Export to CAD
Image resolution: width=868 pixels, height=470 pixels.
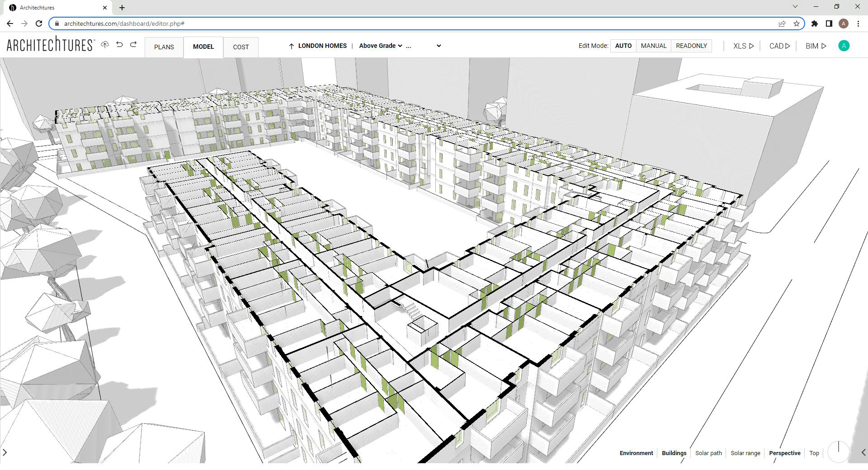click(x=779, y=46)
